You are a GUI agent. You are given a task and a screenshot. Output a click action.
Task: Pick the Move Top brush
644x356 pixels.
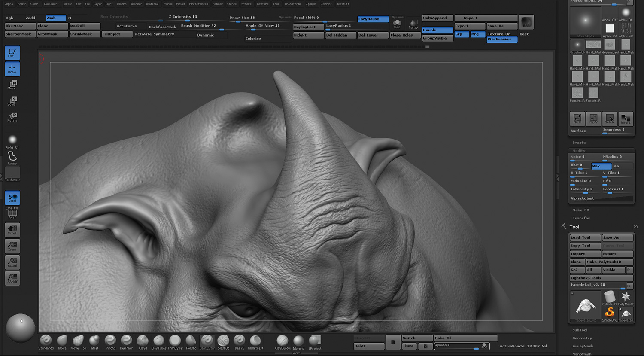click(x=78, y=342)
